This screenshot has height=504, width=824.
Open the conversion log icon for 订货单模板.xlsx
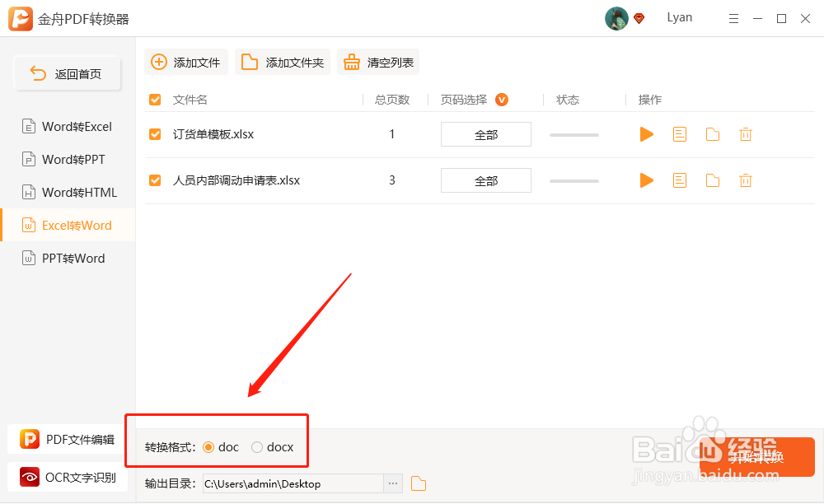click(680, 134)
